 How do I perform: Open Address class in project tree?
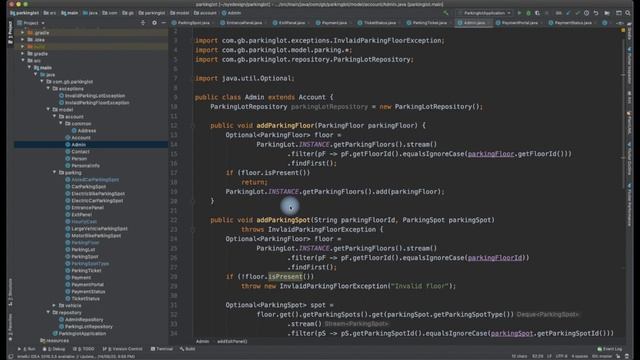pos(84,131)
